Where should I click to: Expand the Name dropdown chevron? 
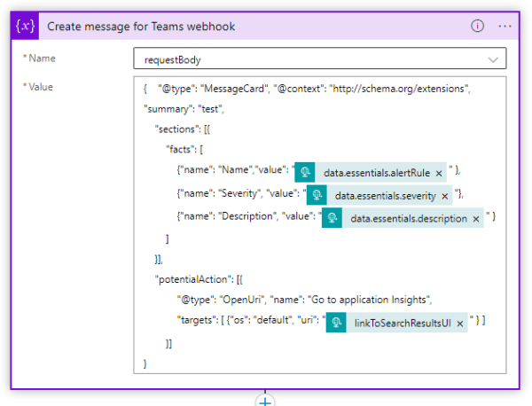tap(493, 59)
